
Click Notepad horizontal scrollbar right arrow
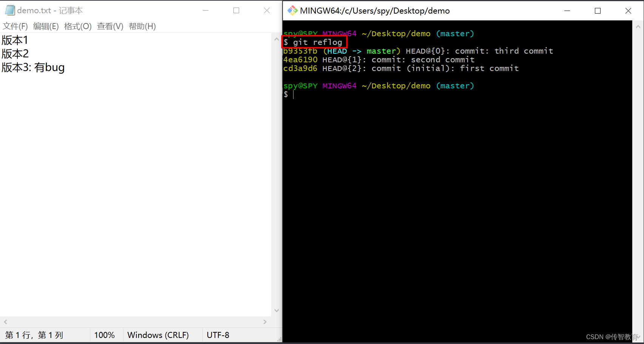[265, 322]
